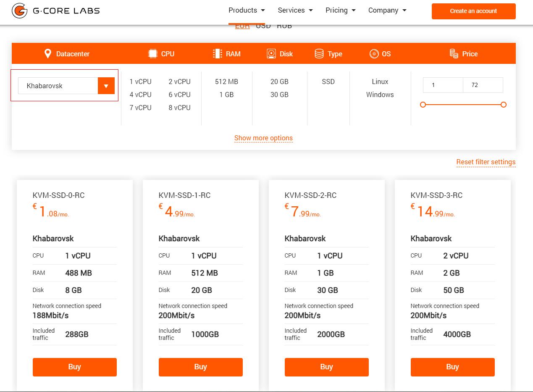Click the KVM-SSD-0-RC plan title
Image resolution: width=533 pixels, height=392 pixels.
tap(58, 195)
